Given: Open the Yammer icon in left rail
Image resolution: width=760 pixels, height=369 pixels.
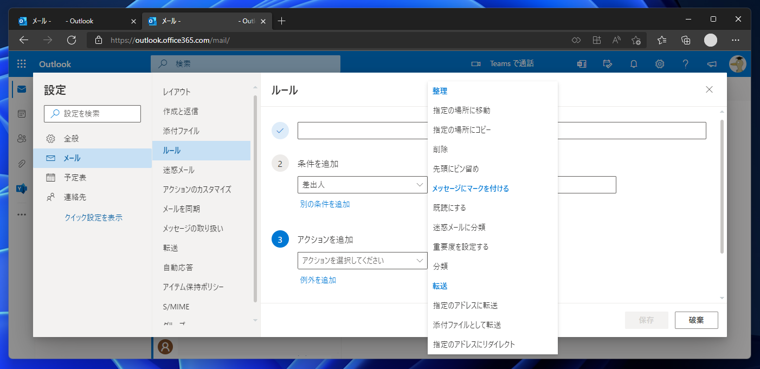Looking at the screenshot, I should pyautogui.click(x=21, y=189).
